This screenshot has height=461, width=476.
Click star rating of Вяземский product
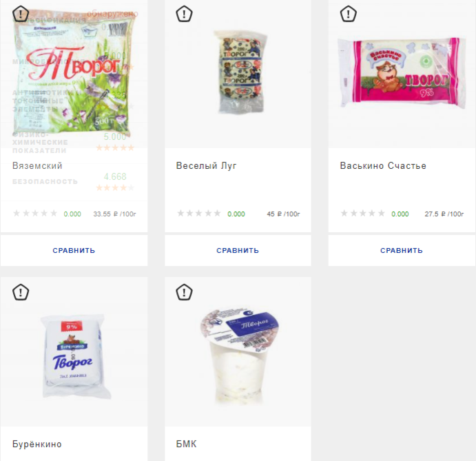tap(35, 214)
